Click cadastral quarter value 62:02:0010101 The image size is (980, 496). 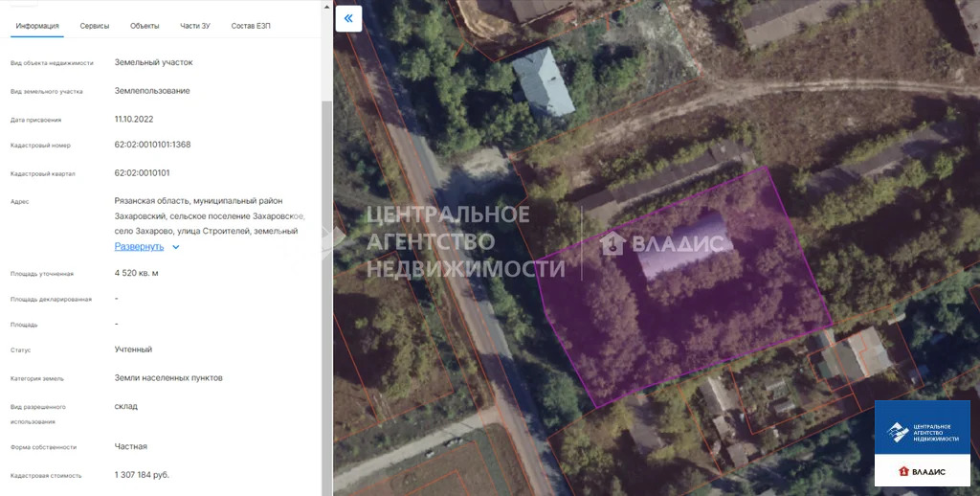pyautogui.click(x=142, y=172)
